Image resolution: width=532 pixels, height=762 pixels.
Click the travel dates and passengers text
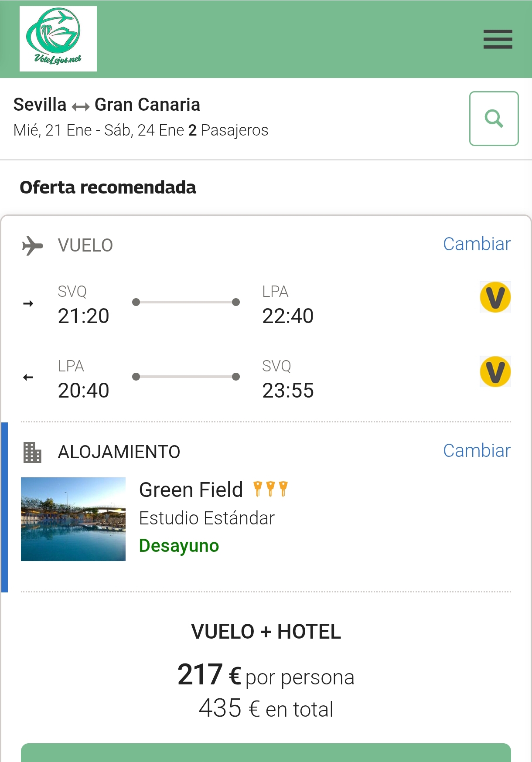point(141,130)
